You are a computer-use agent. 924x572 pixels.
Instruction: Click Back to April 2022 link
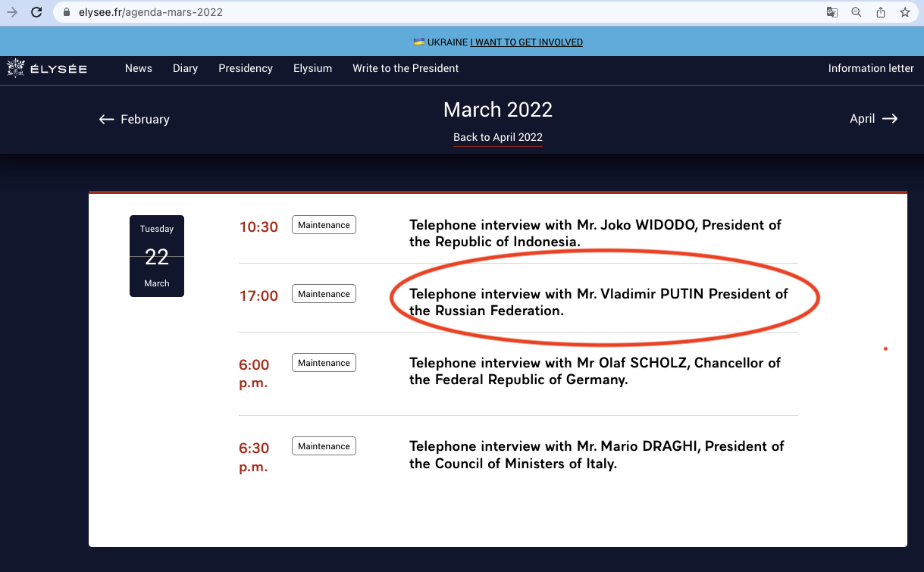(498, 137)
